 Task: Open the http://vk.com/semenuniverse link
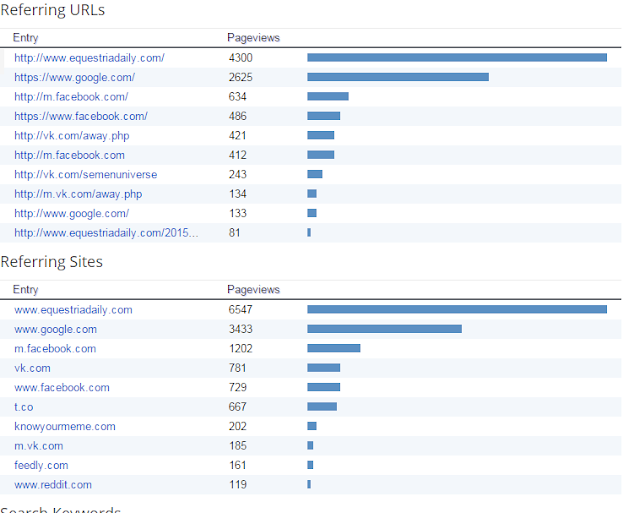[x=86, y=175]
